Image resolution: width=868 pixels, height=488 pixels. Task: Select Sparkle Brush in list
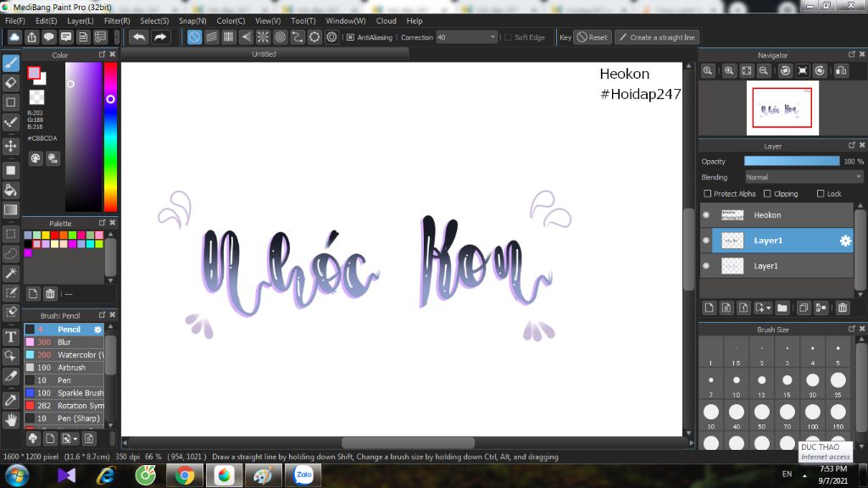coord(64,393)
